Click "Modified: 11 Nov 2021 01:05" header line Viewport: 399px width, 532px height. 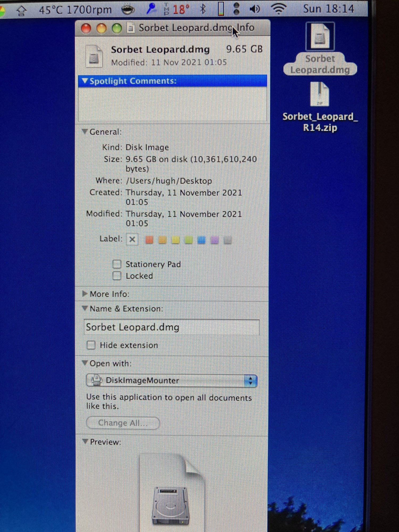tap(169, 63)
